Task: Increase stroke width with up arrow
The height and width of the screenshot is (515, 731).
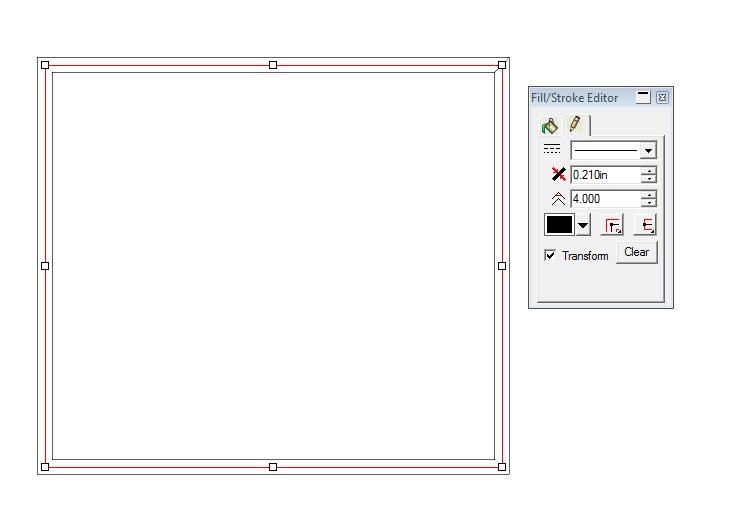Action: coord(648,171)
